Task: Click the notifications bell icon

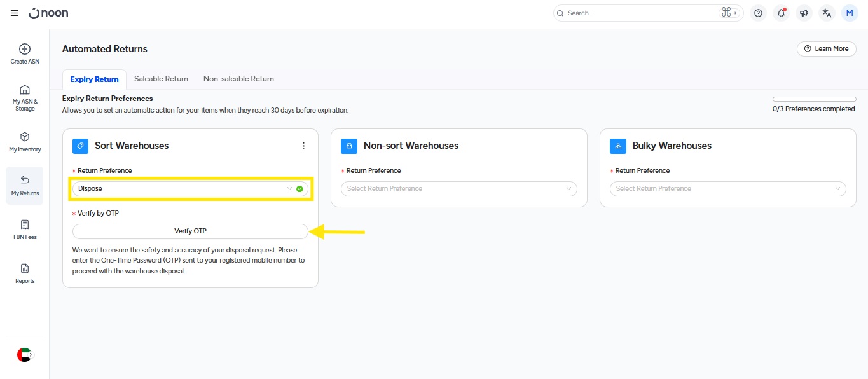Action: click(x=781, y=13)
